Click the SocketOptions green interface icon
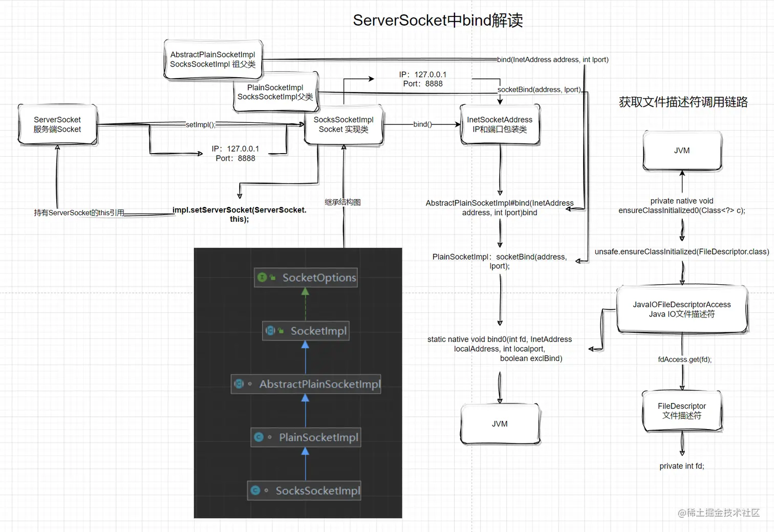 (262, 276)
